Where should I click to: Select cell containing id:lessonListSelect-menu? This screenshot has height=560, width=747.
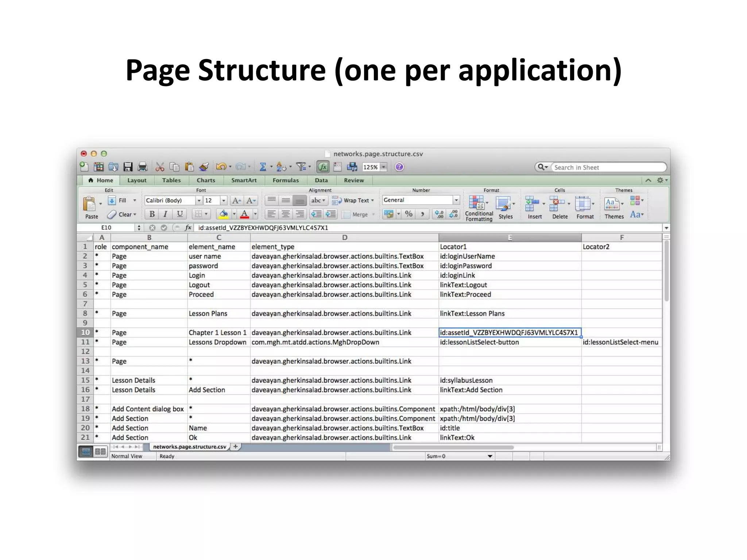point(622,342)
